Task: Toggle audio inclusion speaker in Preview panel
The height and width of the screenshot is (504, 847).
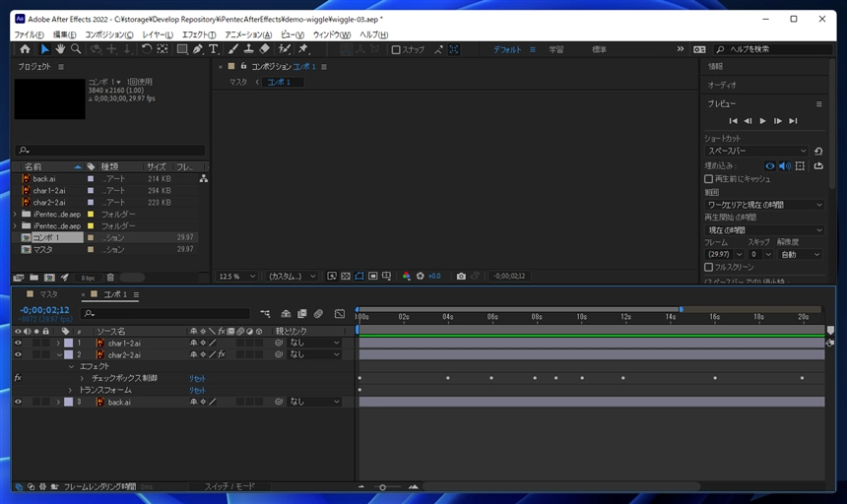Action: pyautogui.click(x=785, y=166)
